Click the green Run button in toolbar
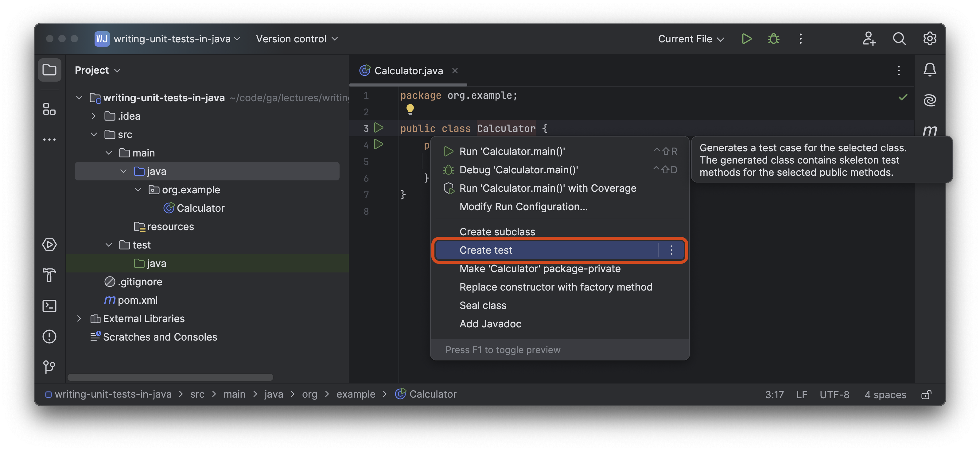 click(x=746, y=39)
